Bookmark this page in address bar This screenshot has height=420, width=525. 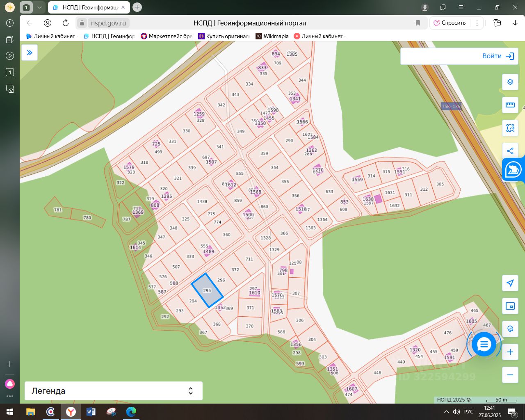coord(418,23)
